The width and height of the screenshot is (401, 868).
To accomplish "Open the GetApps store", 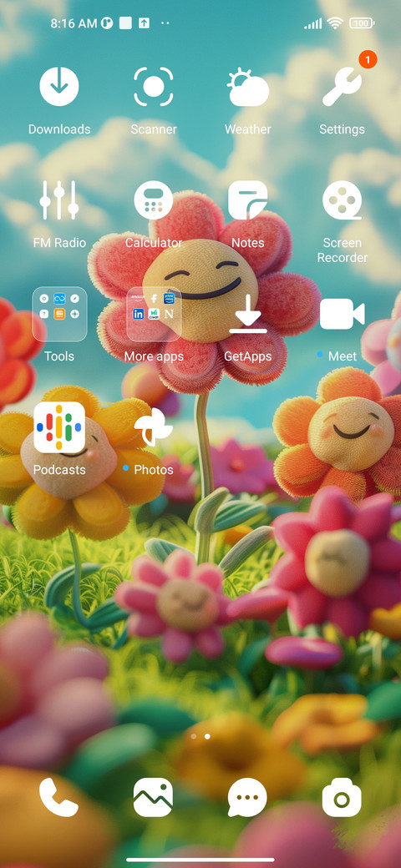I will click(x=247, y=314).
